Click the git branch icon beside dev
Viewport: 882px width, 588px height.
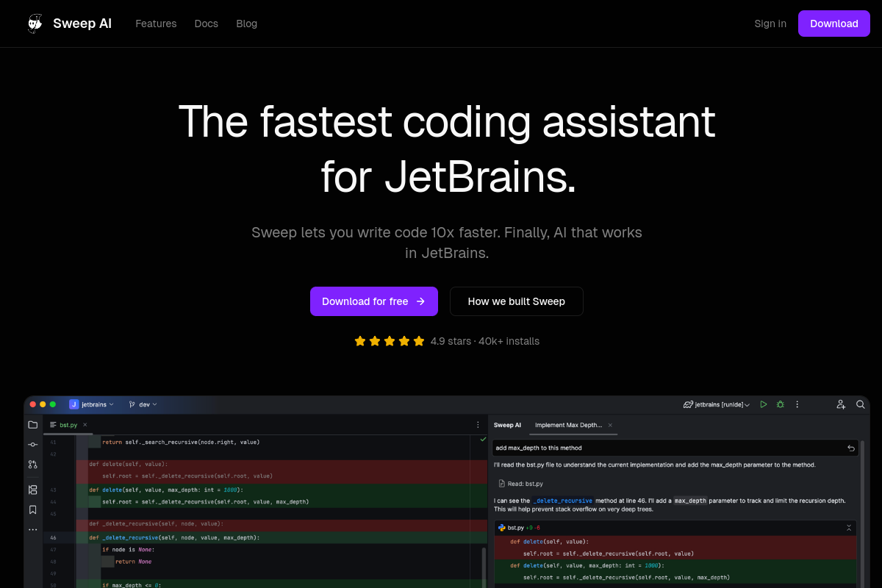132,404
